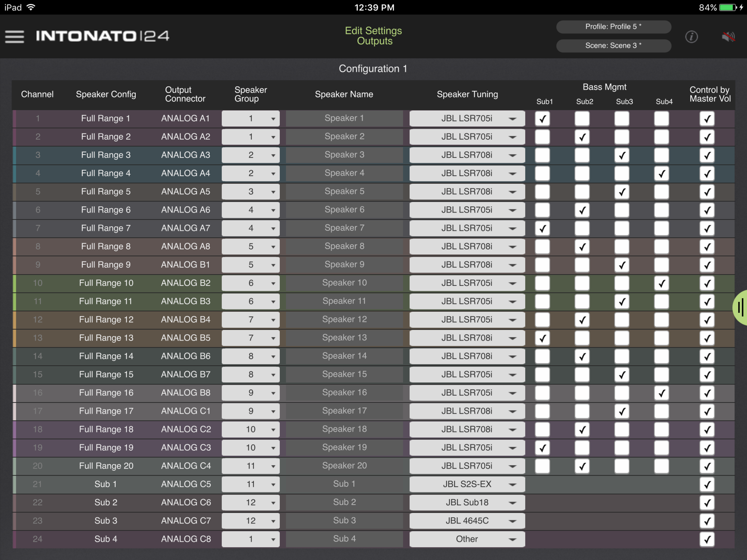Tap the Wi-Fi status icon
This screenshot has width=747, height=560.
[31, 7]
